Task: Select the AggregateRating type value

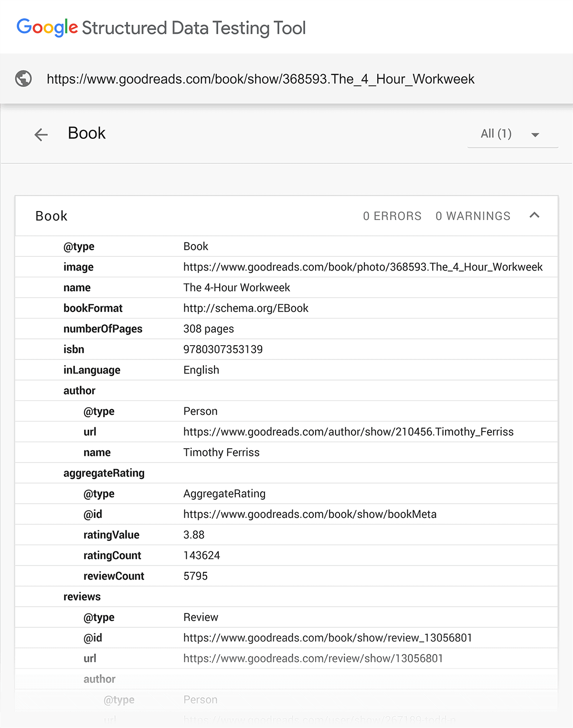Action: (x=224, y=494)
